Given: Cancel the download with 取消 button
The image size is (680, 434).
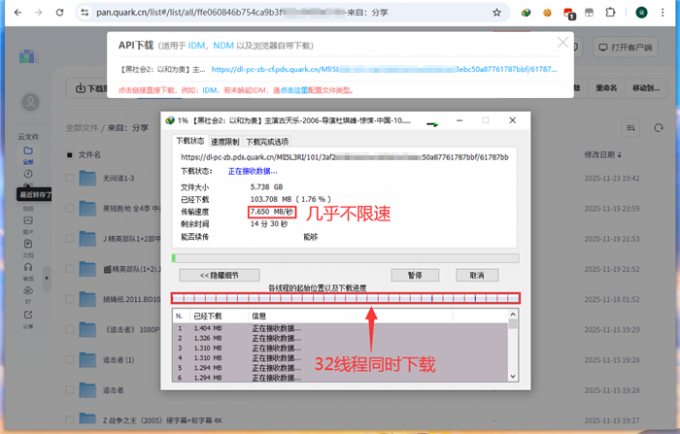Looking at the screenshot, I should click(x=477, y=275).
